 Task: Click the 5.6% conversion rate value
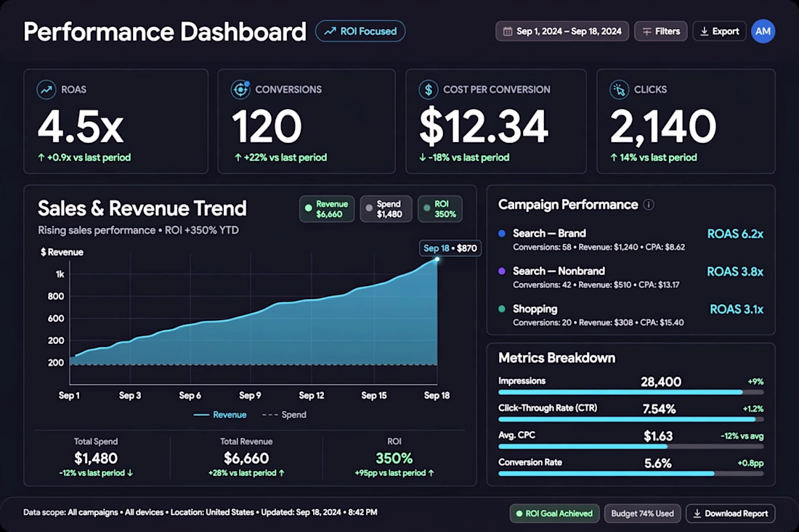tap(658, 463)
